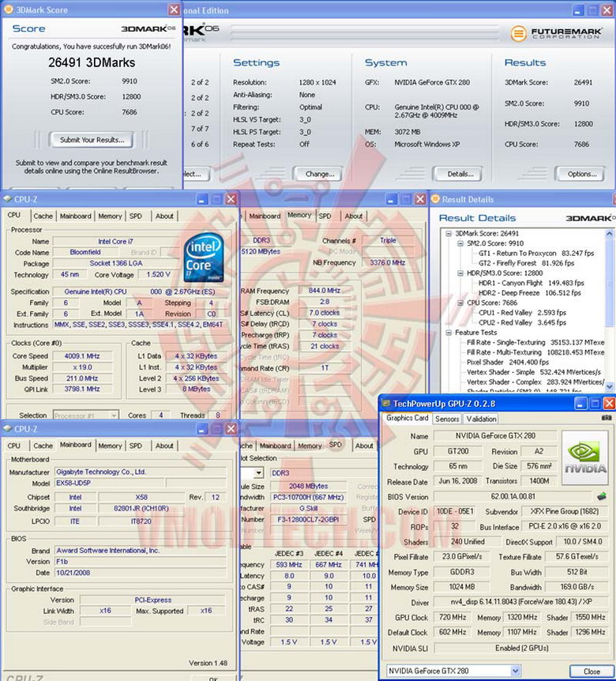This screenshot has height=681, width=616.
Task: Open the Processor #1 selection dropdown
Action: click(113, 416)
